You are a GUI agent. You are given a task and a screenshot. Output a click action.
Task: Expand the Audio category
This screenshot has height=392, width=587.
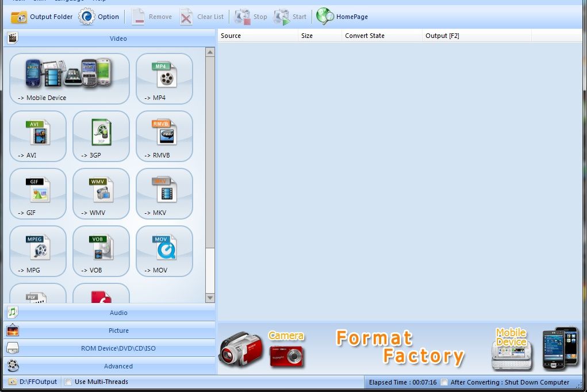[109, 313]
